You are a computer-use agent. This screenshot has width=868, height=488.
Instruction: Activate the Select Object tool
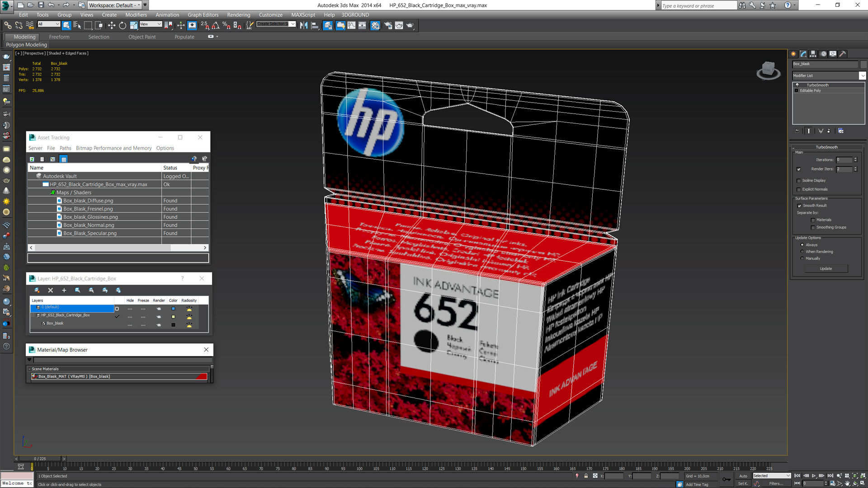[66, 25]
